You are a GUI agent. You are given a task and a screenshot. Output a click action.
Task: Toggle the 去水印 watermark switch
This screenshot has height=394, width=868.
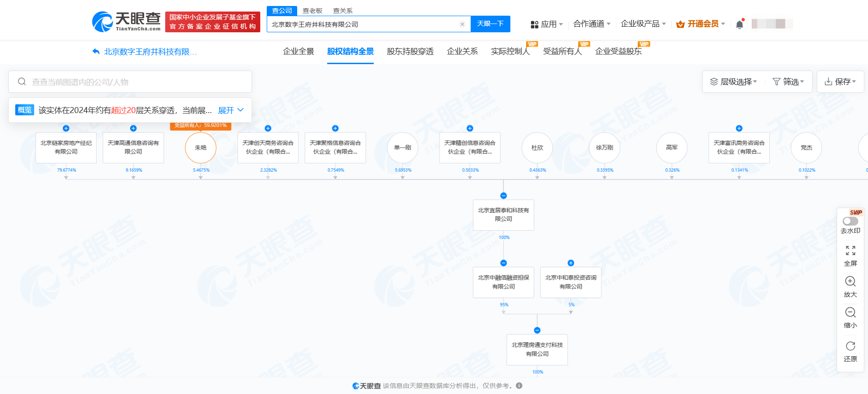pos(850,221)
